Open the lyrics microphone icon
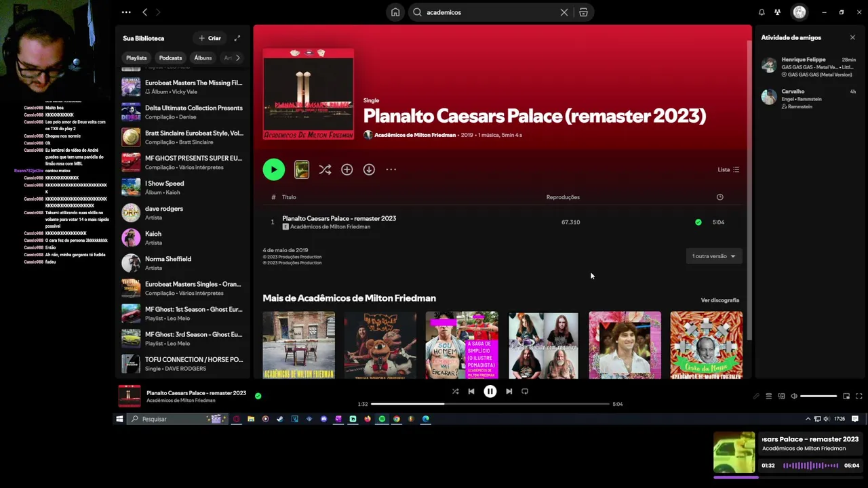 756,396
